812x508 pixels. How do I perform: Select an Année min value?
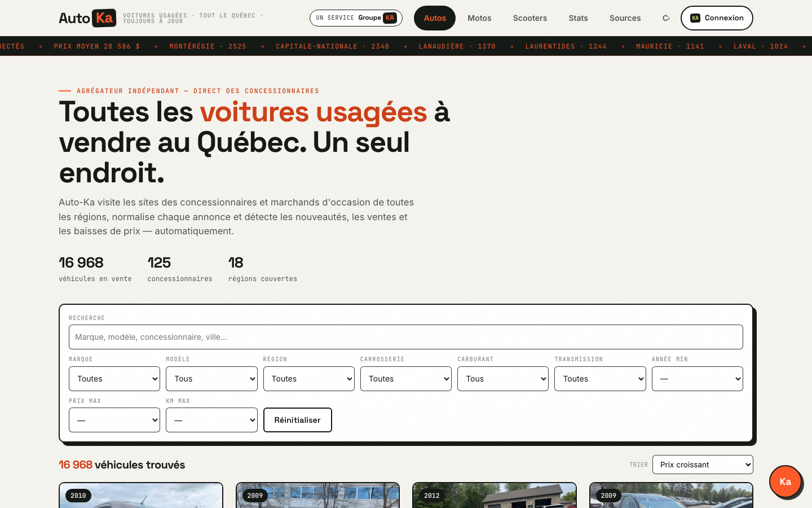point(698,379)
